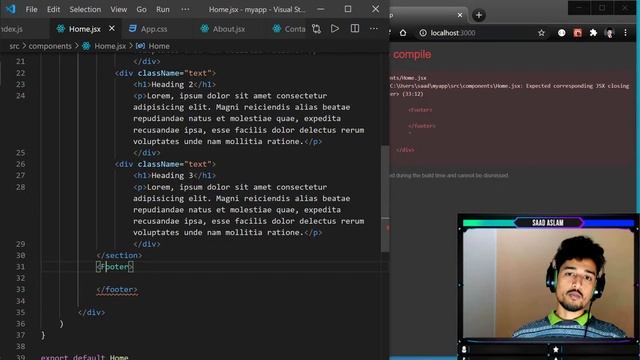Click the Heading 2 text on line 23
Viewport: 640px width, 360px height.
point(172,84)
